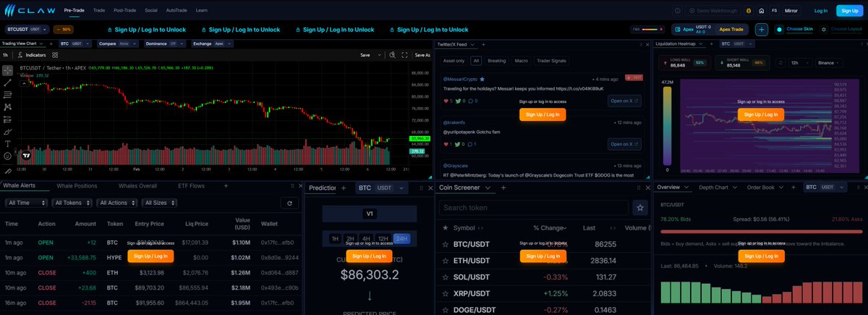Viewport: 868px width, 315px height.
Task: Click the Mirror button
Action: click(791, 11)
